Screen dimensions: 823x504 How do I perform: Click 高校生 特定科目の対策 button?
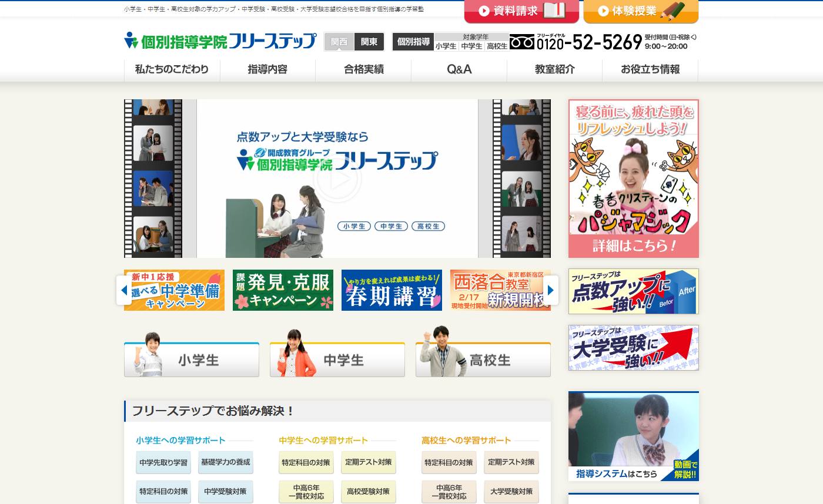[x=449, y=462]
